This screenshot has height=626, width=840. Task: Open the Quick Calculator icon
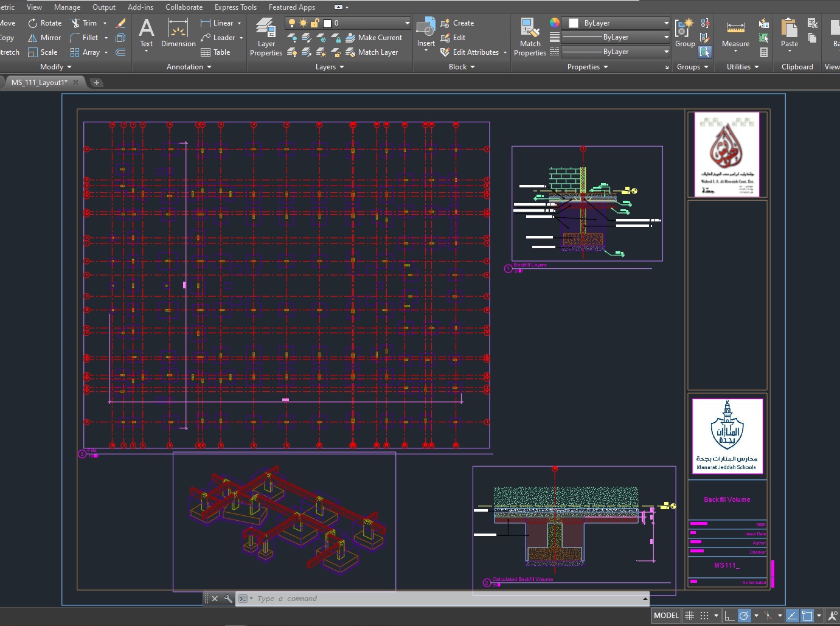pyautogui.click(x=764, y=52)
